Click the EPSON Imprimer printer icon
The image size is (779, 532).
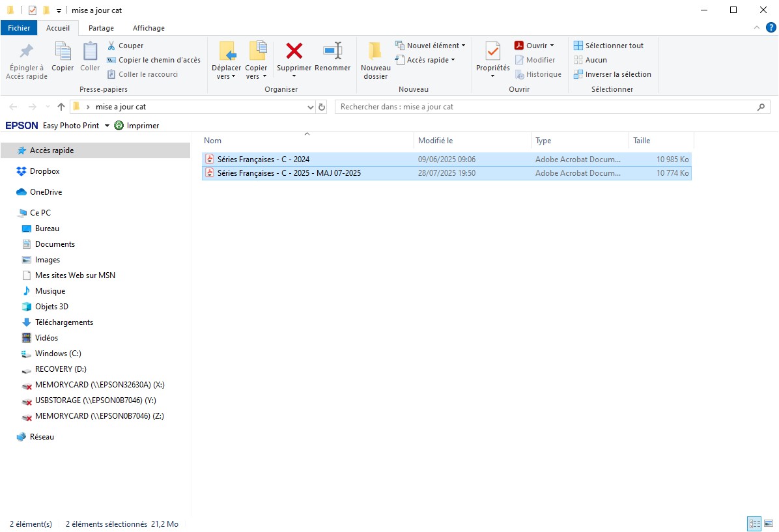click(x=119, y=125)
